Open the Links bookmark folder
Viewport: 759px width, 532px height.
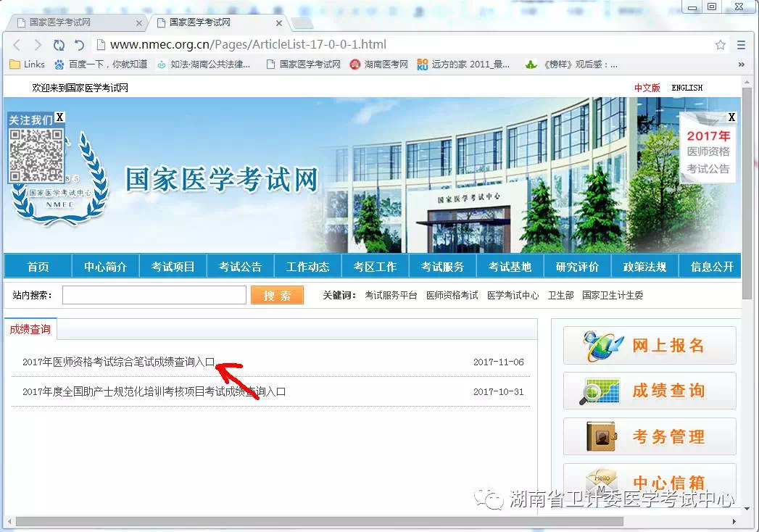[27, 65]
